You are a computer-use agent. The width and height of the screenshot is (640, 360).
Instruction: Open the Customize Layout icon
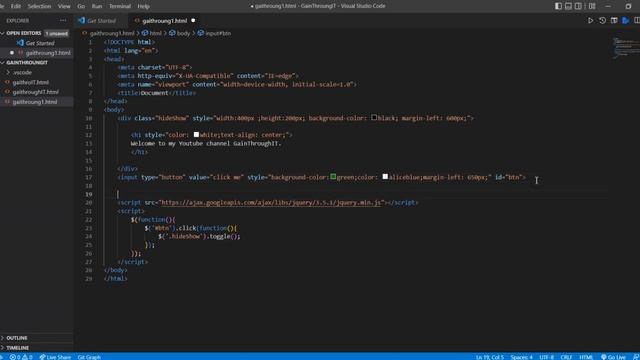(x=592, y=6)
